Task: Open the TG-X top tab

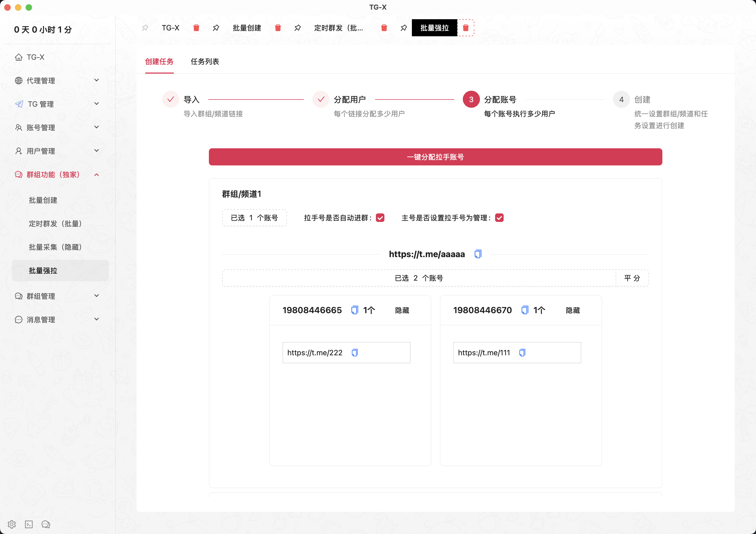Action: 170,28
